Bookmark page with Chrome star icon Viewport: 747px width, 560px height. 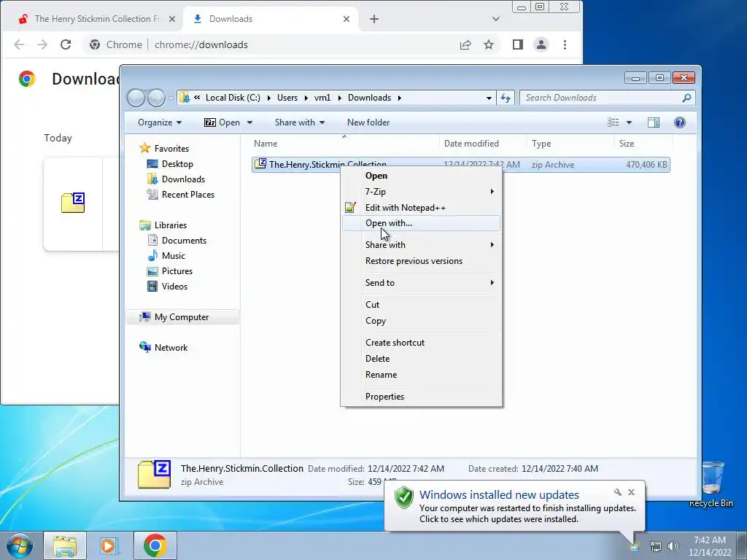(489, 44)
